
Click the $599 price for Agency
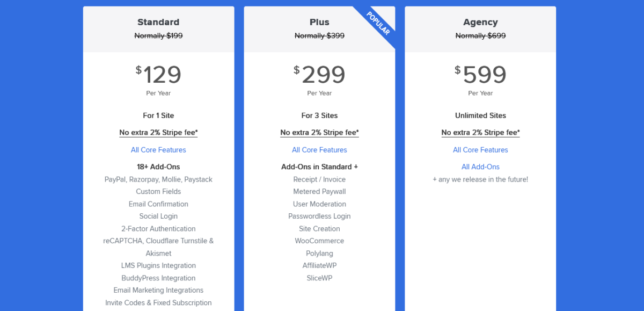coord(480,74)
